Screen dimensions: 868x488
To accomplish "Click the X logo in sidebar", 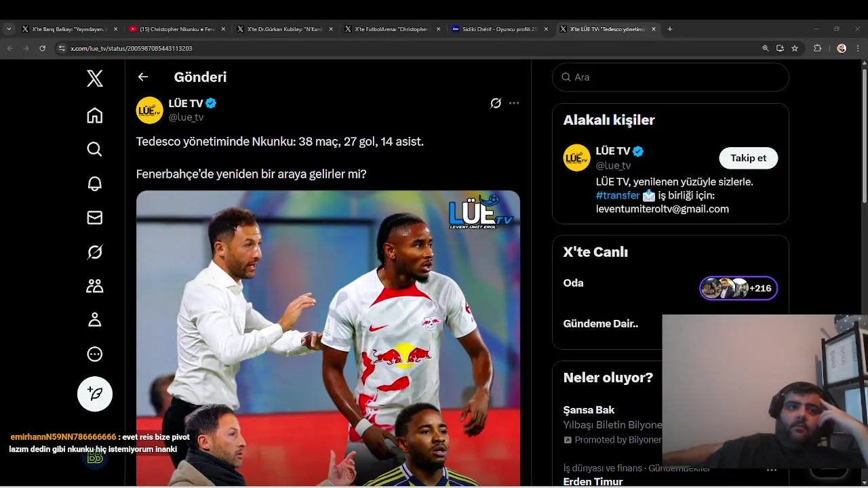I will coord(95,79).
